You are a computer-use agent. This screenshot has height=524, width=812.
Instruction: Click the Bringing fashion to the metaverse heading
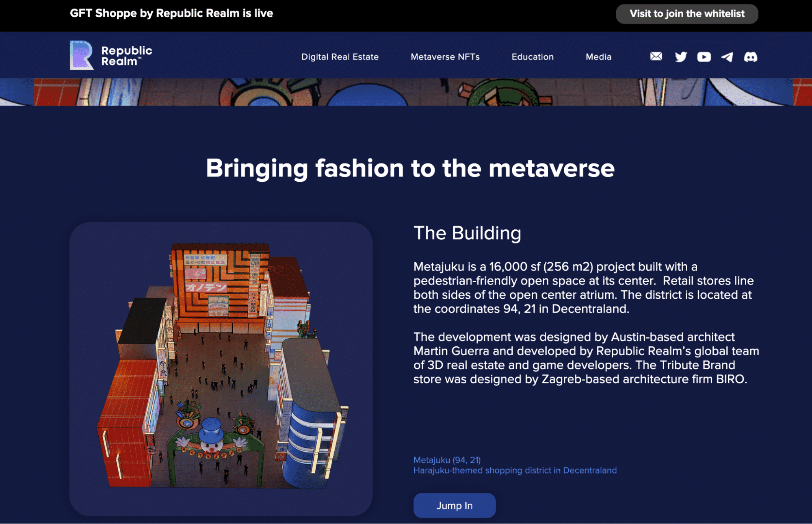tap(410, 168)
